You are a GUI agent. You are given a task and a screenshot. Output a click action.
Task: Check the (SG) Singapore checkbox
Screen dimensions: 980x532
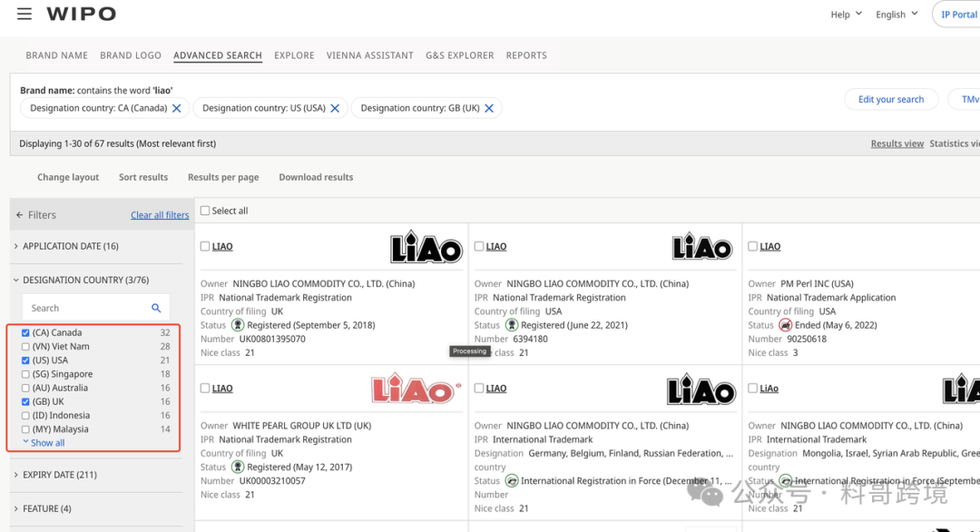25,374
